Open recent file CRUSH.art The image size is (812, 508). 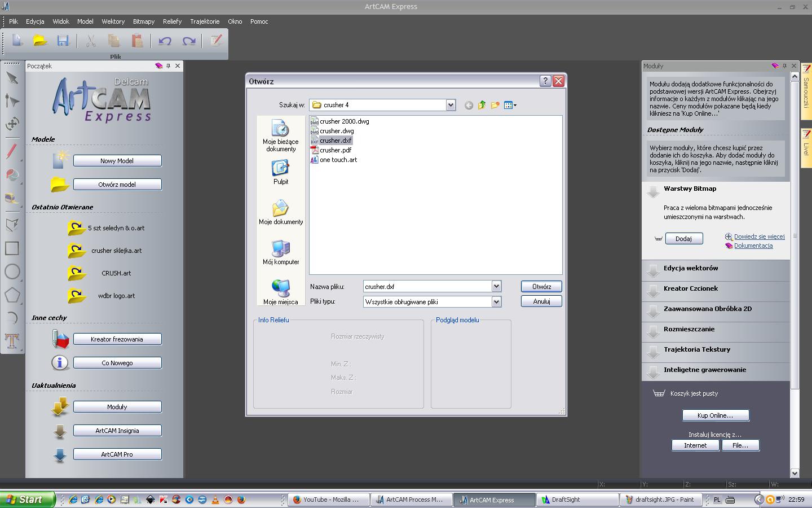116,273
